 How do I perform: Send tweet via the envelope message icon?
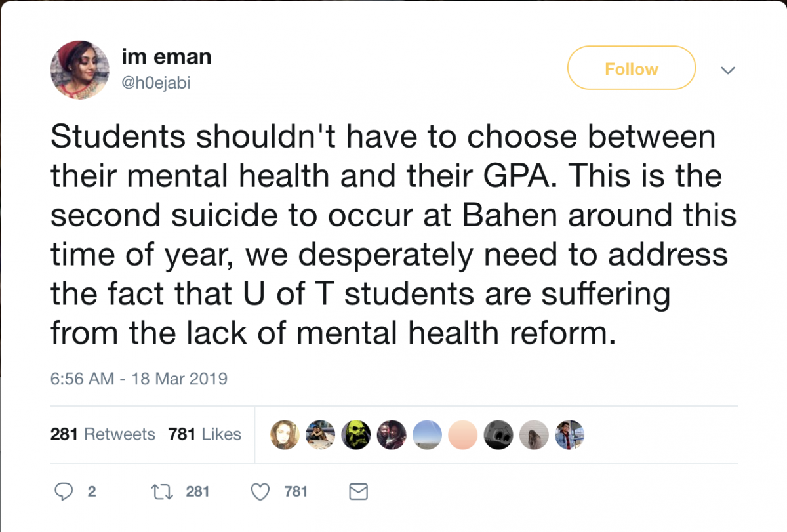358,491
